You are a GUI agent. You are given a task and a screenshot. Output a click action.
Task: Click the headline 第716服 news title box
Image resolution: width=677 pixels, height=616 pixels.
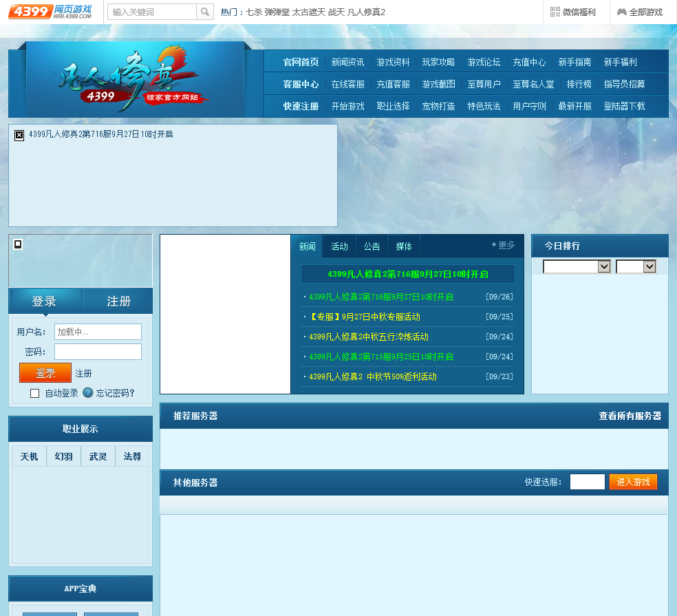coord(407,274)
